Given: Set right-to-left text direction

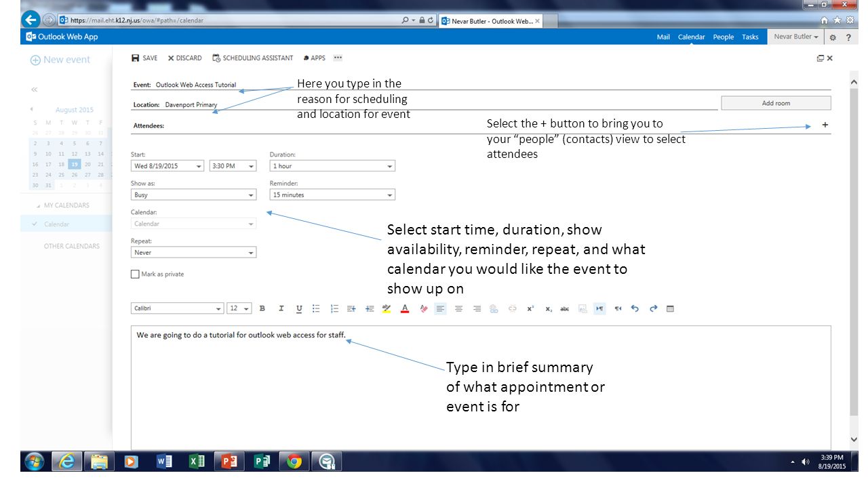Looking at the screenshot, I should (x=618, y=308).
